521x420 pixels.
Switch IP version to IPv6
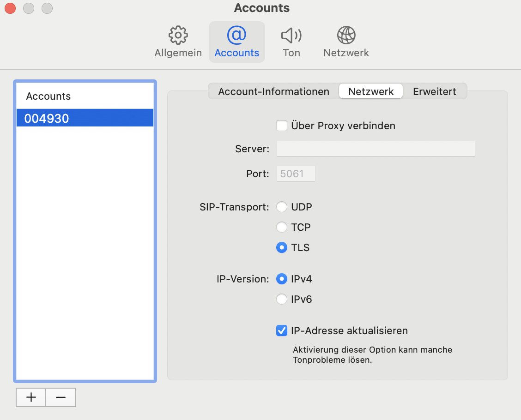click(x=281, y=299)
